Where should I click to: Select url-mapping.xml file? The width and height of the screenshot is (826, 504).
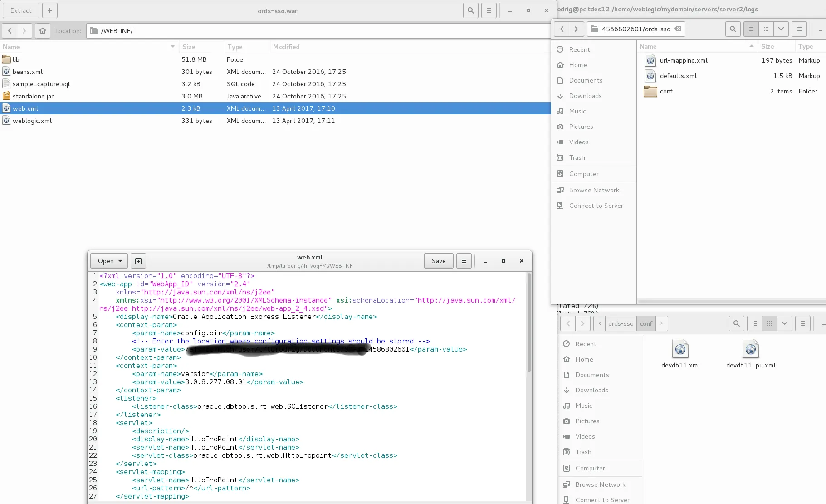click(732, 60)
